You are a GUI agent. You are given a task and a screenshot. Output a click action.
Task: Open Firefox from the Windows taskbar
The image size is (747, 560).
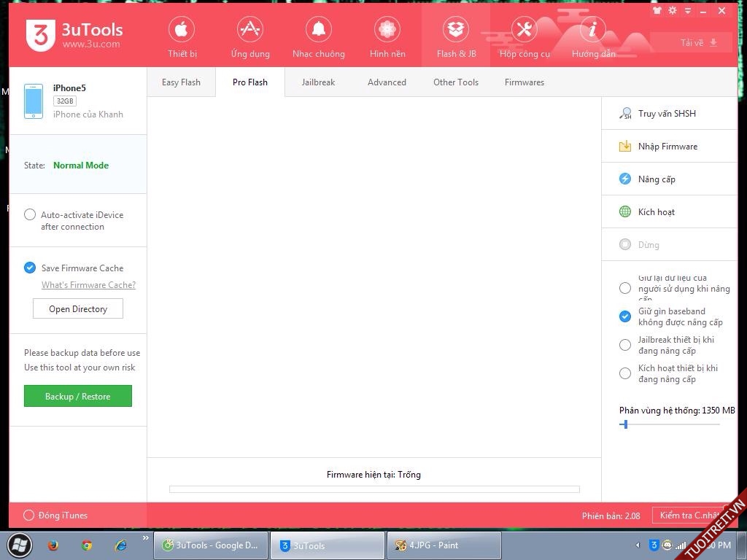53,545
